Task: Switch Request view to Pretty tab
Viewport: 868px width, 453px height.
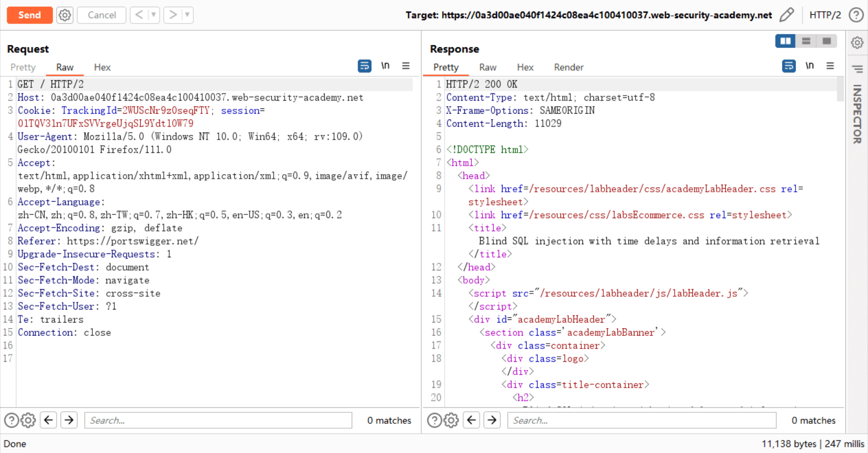Action: click(x=23, y=67)
